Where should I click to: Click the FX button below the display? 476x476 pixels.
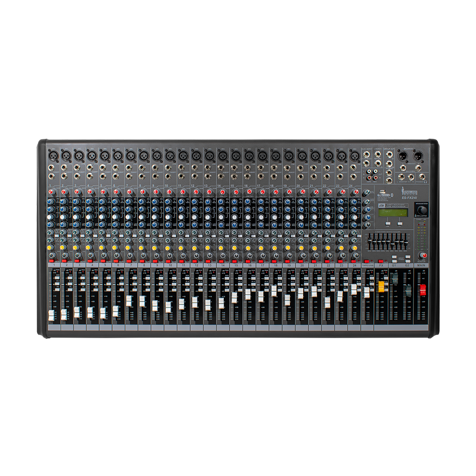pos(400,224)
